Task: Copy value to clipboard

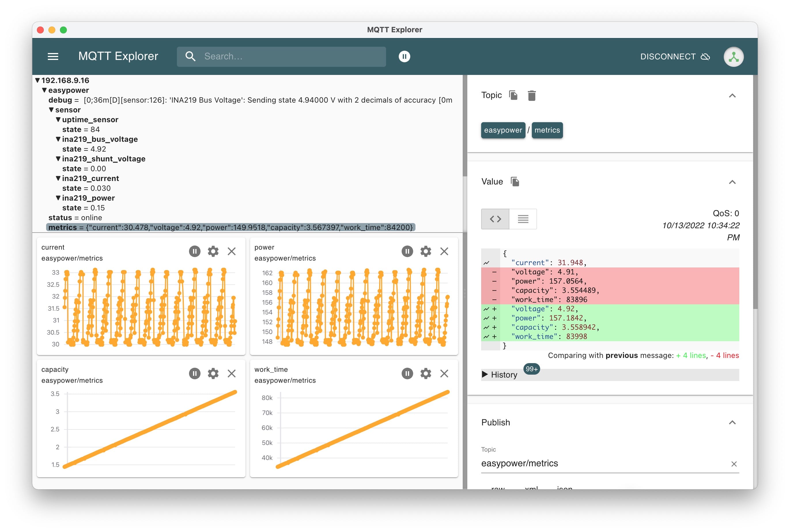Action: 515,182
